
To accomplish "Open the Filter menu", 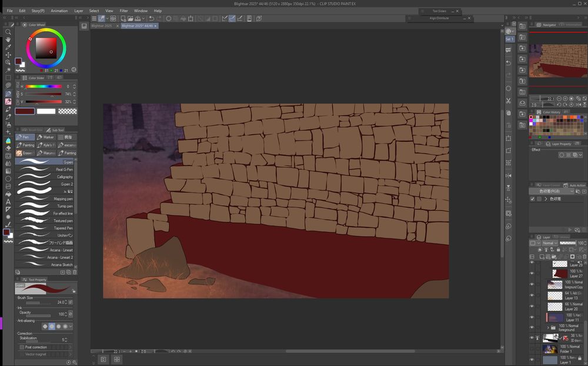I will 123,11.
